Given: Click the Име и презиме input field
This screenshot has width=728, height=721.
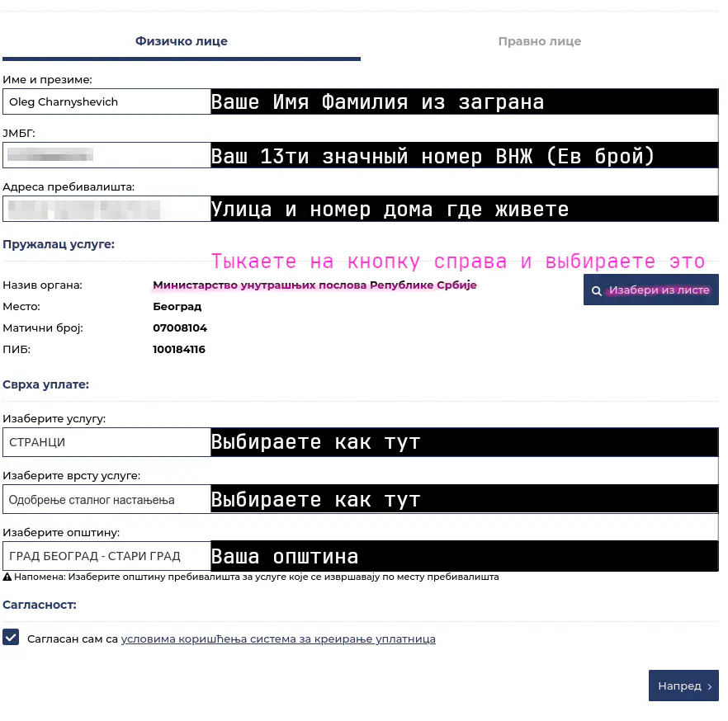Looking at the screenshot, I should (107, 101).
